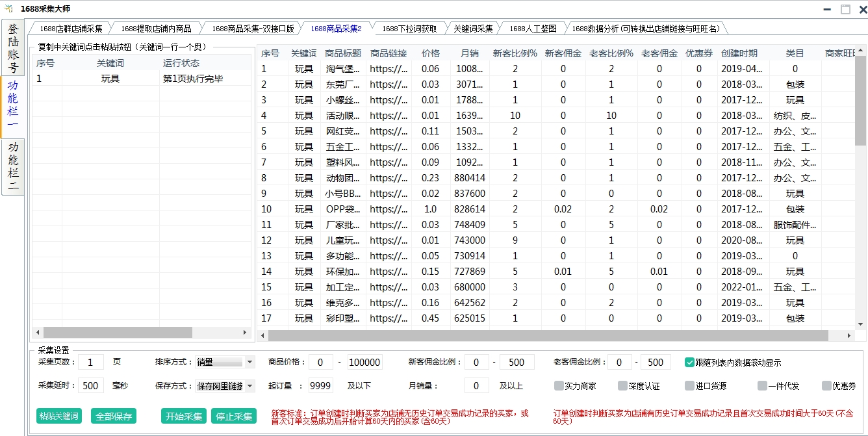Click the 1688采集大师 app icon in title bar
Screen dimensions: 868x436
pyautogui.click(x=8, y=8)
